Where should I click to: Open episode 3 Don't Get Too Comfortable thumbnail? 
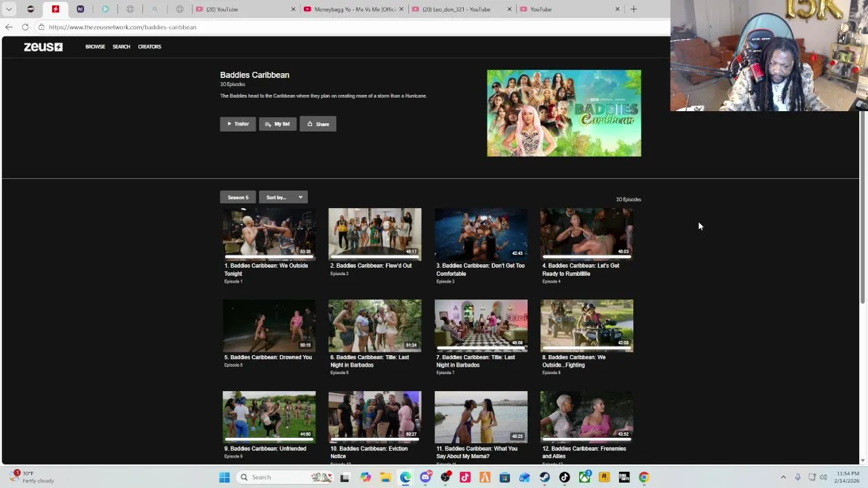[x=481, y=234]
